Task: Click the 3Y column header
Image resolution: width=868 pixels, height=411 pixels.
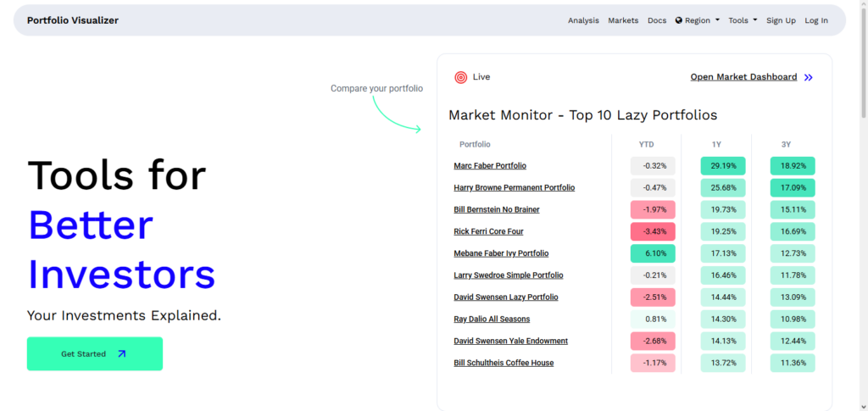Action: pos(786,144)
